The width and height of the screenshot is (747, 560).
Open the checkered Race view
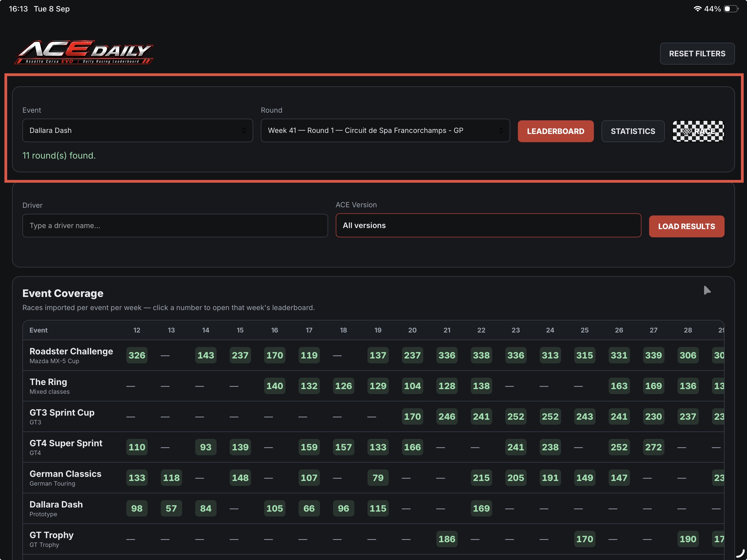click(x=698, y=131)
